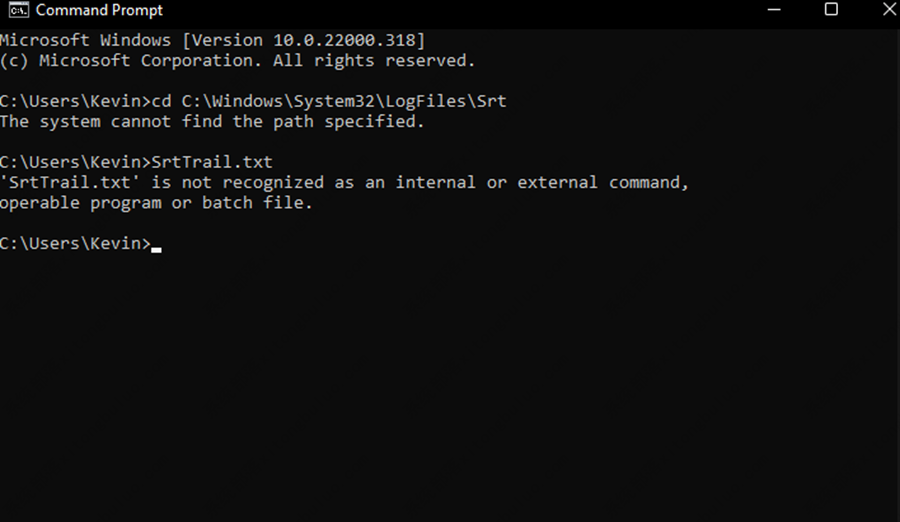
Task: Click the typed SrtTrail.txt command
Action: tap(212, 162)
